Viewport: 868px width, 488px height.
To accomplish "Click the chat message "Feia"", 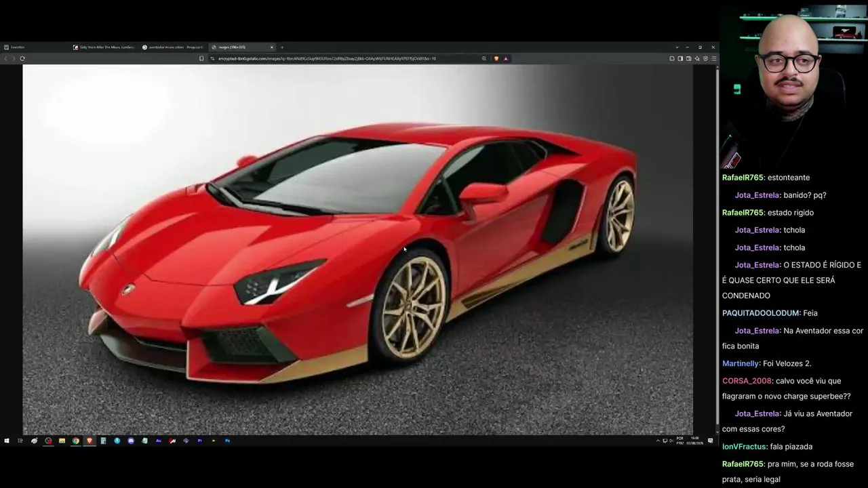I will coord(810,313).
